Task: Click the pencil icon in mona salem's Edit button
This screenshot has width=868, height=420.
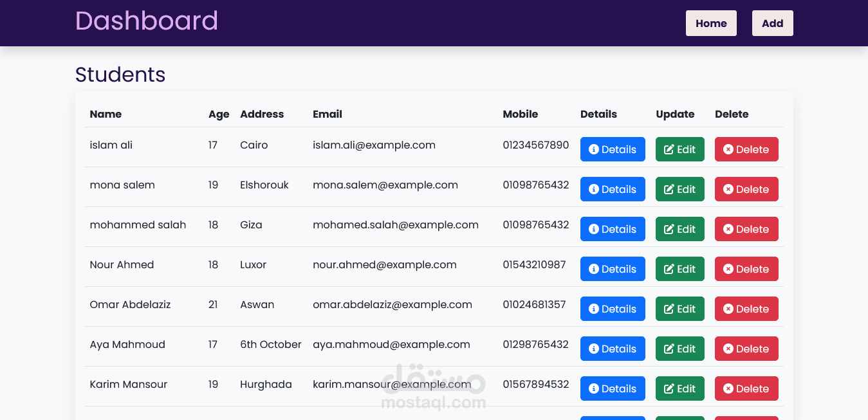Action: pos(669,189)
